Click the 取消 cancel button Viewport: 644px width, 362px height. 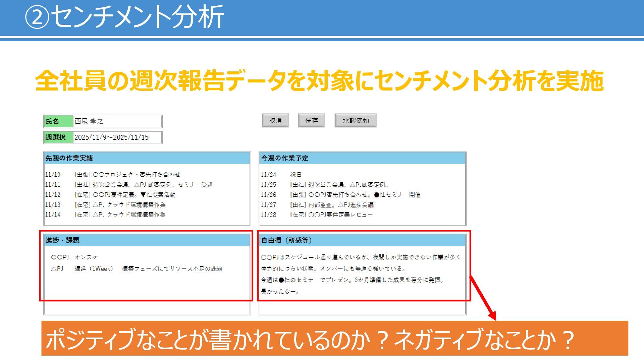click(275, 121)
